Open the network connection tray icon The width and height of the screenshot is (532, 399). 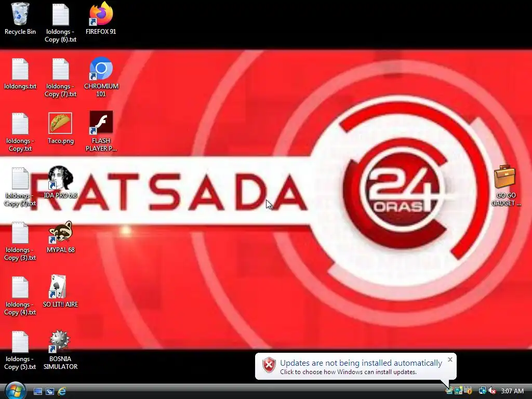pos(482,391)
